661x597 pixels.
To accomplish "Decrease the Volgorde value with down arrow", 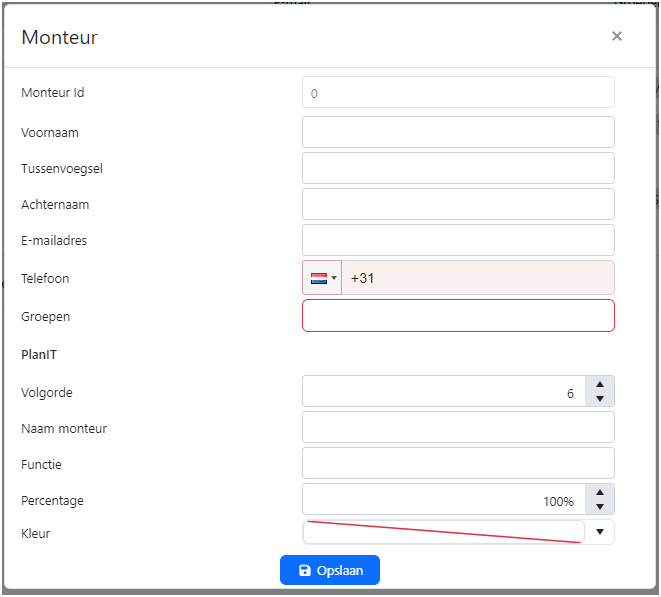I will [x=599, y=399].
